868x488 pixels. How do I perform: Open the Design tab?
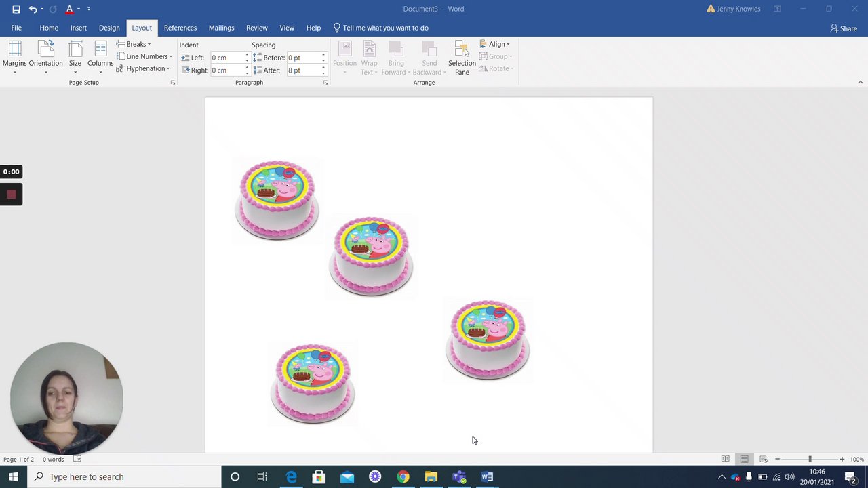pyautogui.click(x=109, y=28)
